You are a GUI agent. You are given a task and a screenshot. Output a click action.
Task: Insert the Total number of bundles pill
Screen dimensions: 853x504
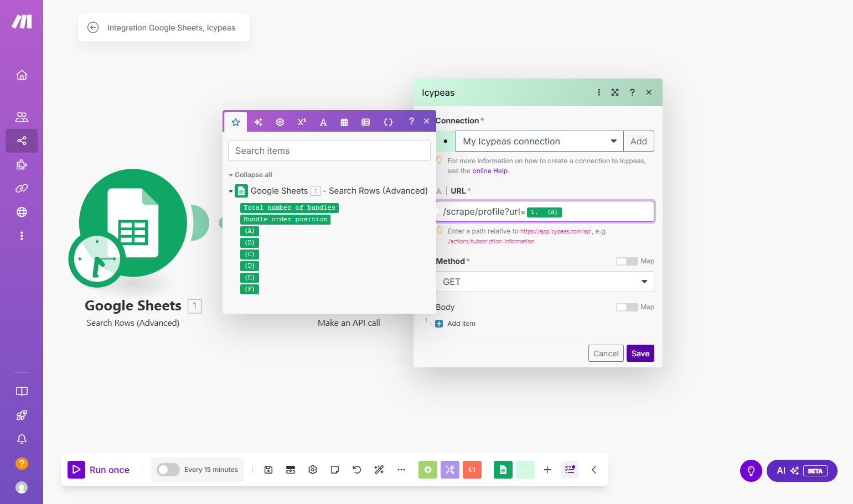[289, 208]
